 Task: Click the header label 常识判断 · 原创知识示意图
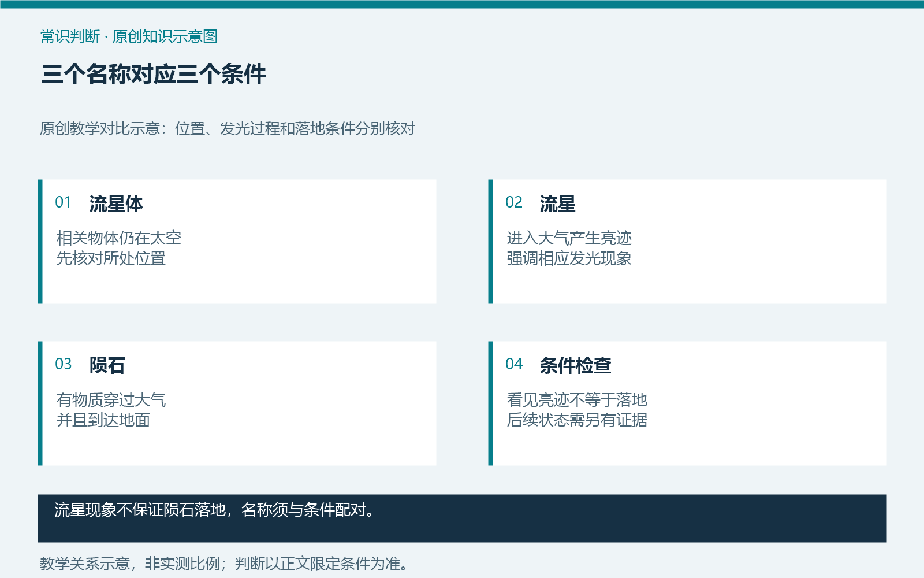point(129,36)
